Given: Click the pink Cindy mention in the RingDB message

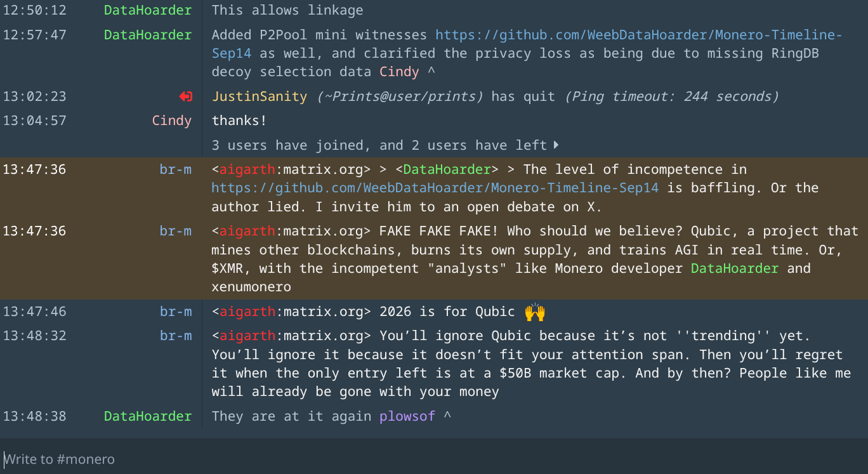Looking at the screenshot, I should [398, 72].
